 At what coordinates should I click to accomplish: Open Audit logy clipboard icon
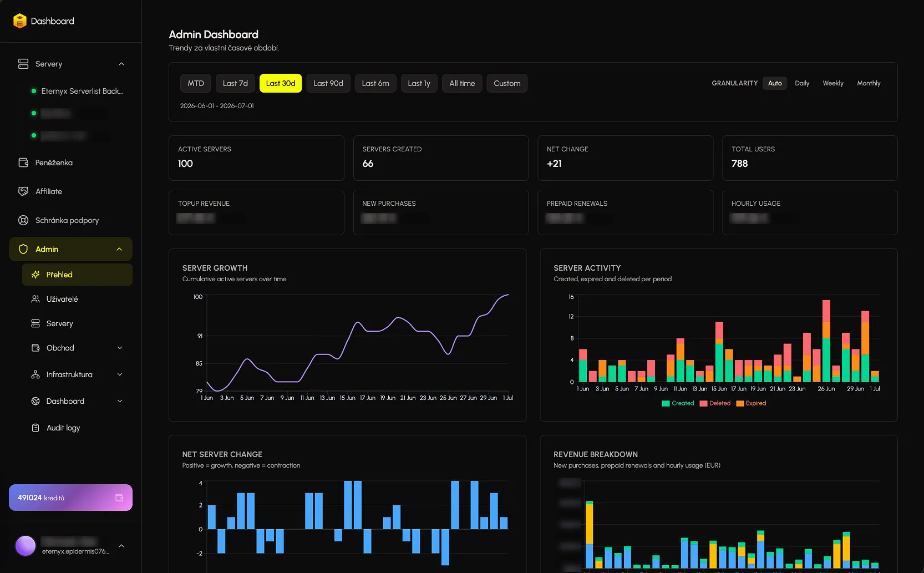click(x=35, y=428)
